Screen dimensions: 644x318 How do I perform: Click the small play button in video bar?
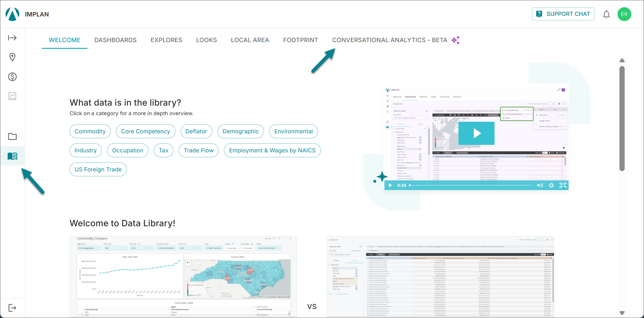tap(390, 185)
